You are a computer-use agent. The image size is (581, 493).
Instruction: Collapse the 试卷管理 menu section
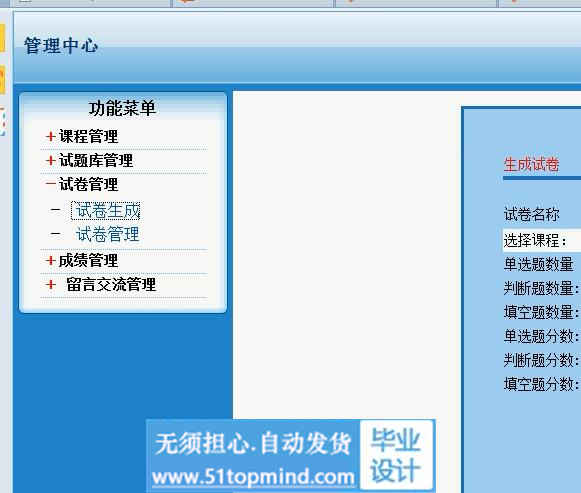point(89,184)
